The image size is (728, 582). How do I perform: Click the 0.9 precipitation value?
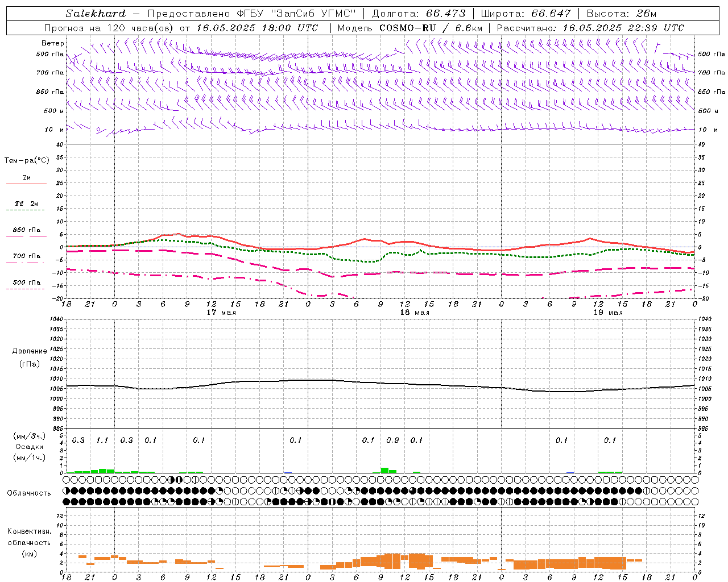click(x=392, y=440)
